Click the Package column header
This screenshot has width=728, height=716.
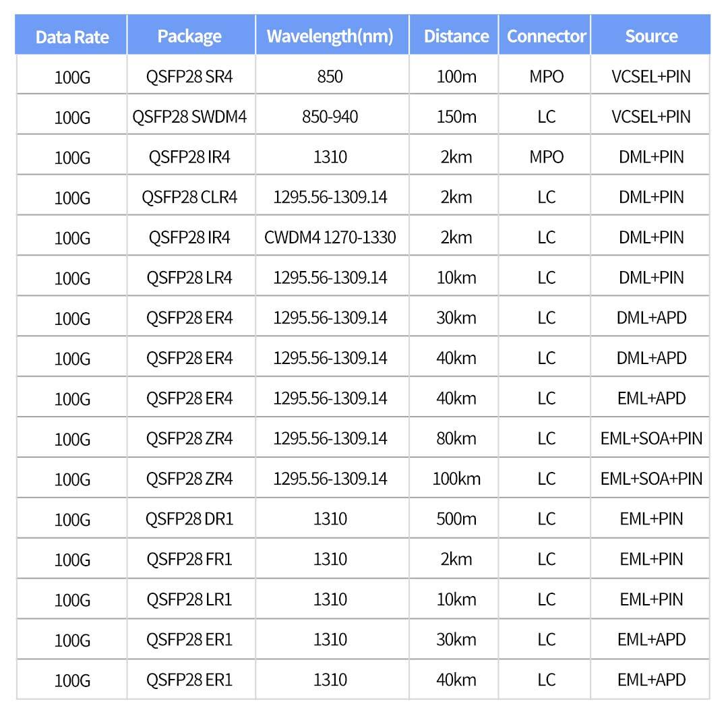[x=189, y=36]
